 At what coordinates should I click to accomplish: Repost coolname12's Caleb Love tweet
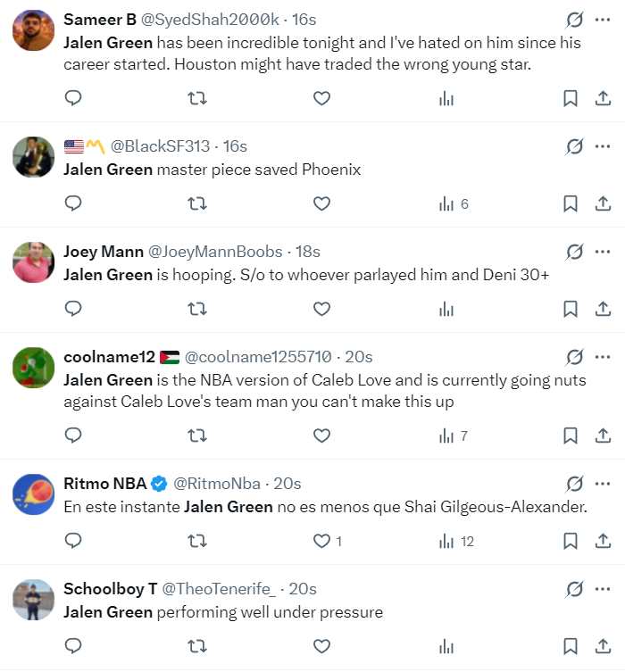197,436
